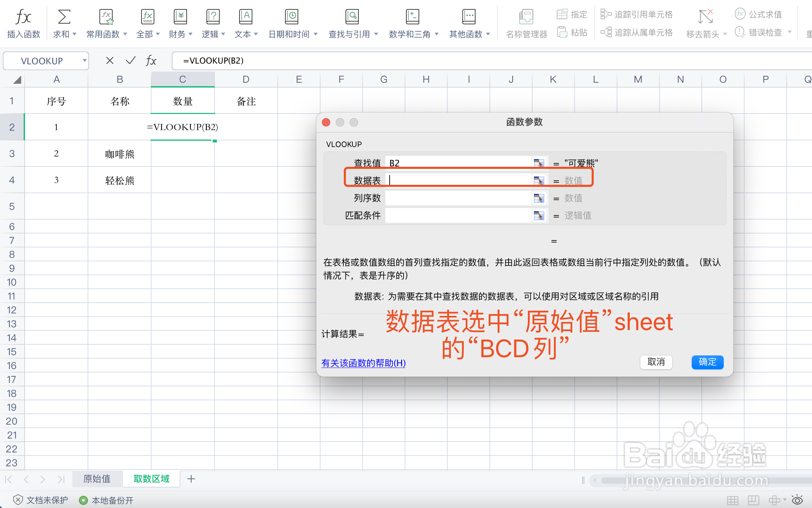Screen dimensions: 812x508
Task: Select column header C
Action: pyautogui.click(x=182, y=79)
